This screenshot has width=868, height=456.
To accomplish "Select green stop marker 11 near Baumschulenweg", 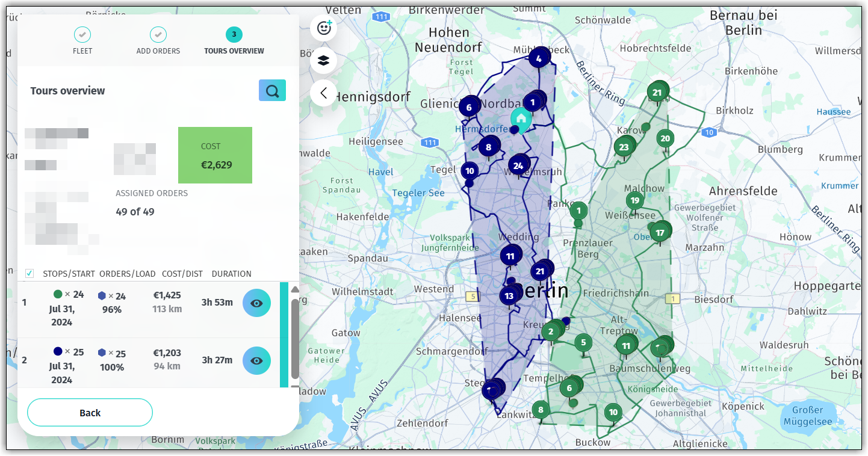I will 626,345.
